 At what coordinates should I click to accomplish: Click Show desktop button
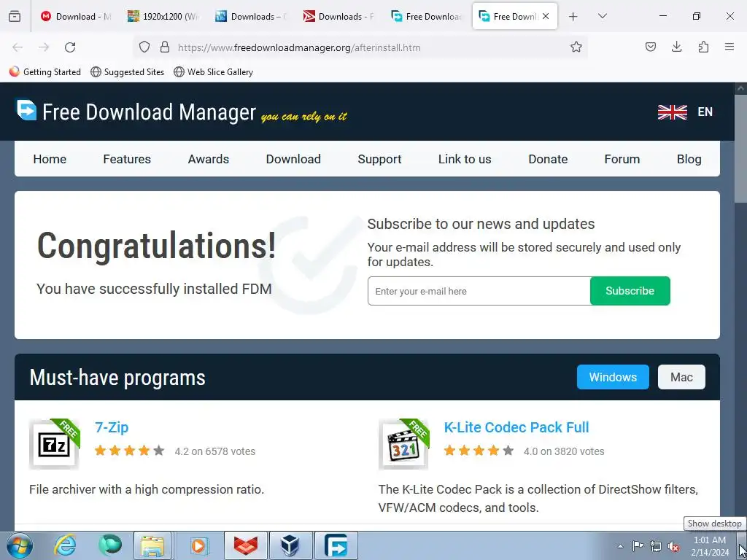point(743,545)
